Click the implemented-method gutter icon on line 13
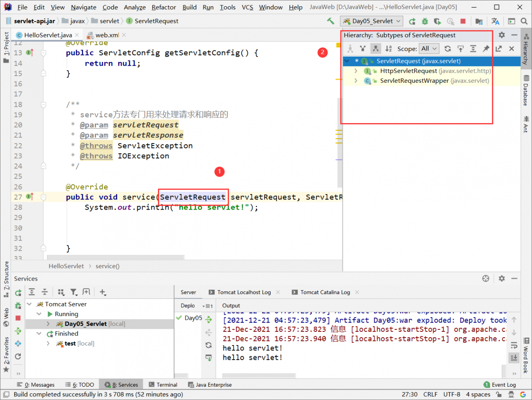 (30, 52)
